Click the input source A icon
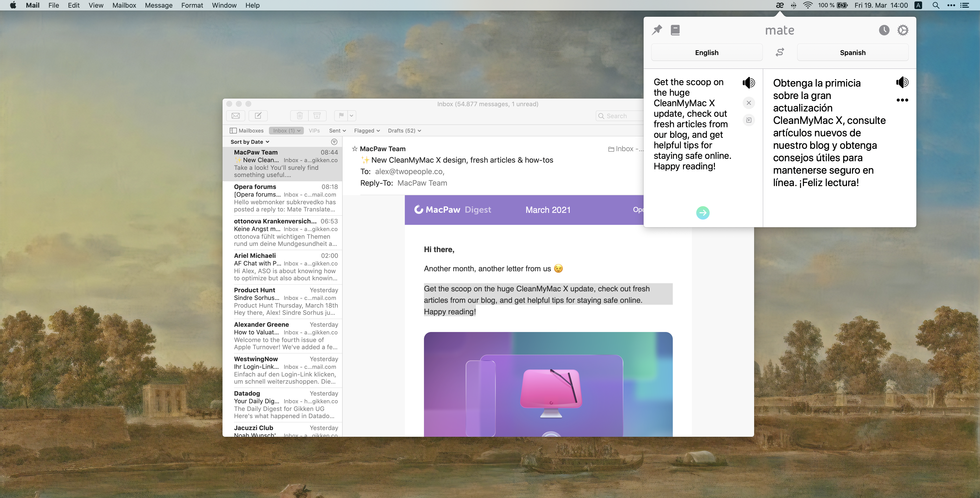Viewport: 980px width, 498px height. [918, 5]
